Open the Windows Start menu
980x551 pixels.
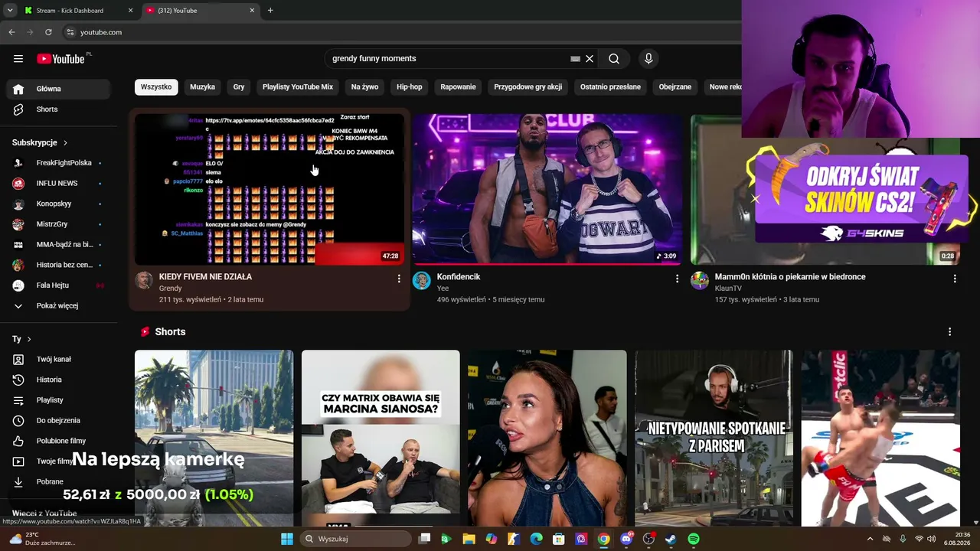tap(287, 540)
